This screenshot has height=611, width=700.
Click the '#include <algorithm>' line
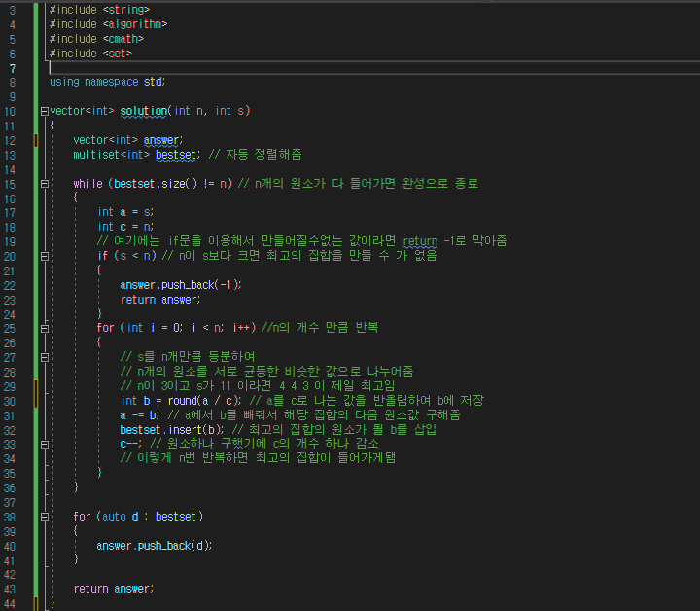[x=109, y=24]
